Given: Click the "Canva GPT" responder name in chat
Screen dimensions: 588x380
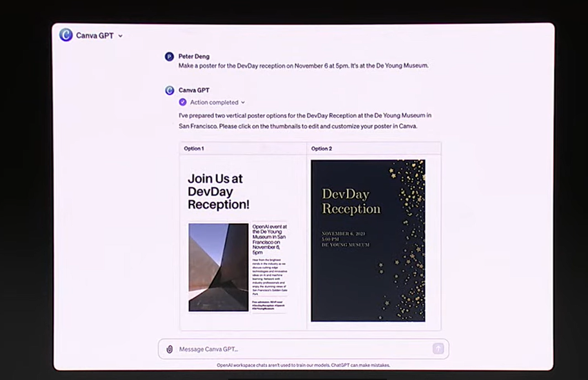Looking at the screenshot, I should 194,90.
